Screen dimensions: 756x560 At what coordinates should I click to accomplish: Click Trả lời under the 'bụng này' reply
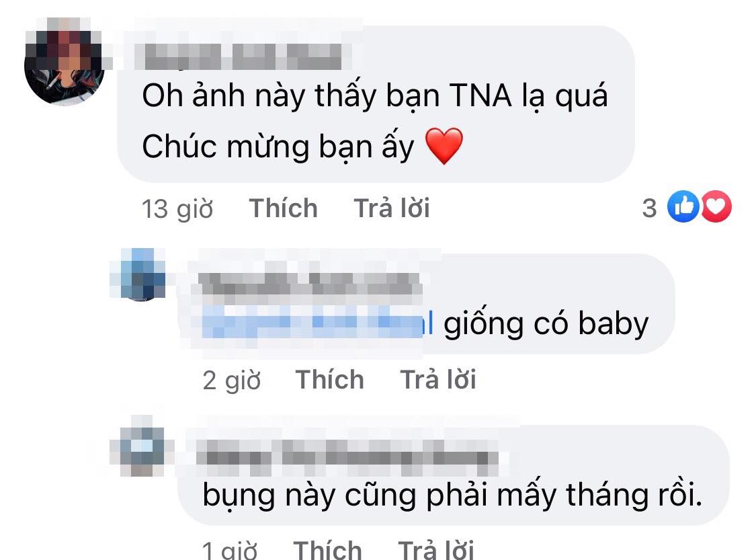[436, 549]
